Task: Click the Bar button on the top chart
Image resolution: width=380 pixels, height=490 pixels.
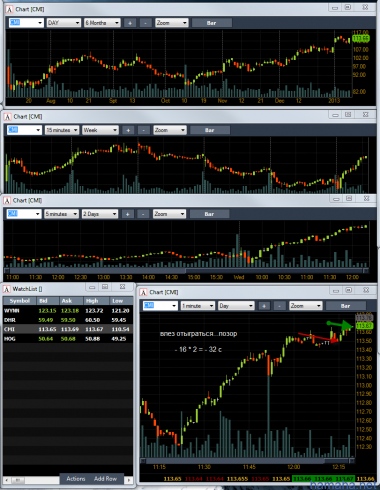Action: tap(211, 23)
